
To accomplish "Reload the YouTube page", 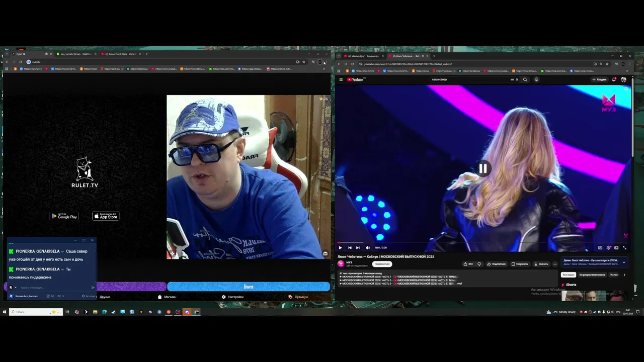I will click(352, 64).
